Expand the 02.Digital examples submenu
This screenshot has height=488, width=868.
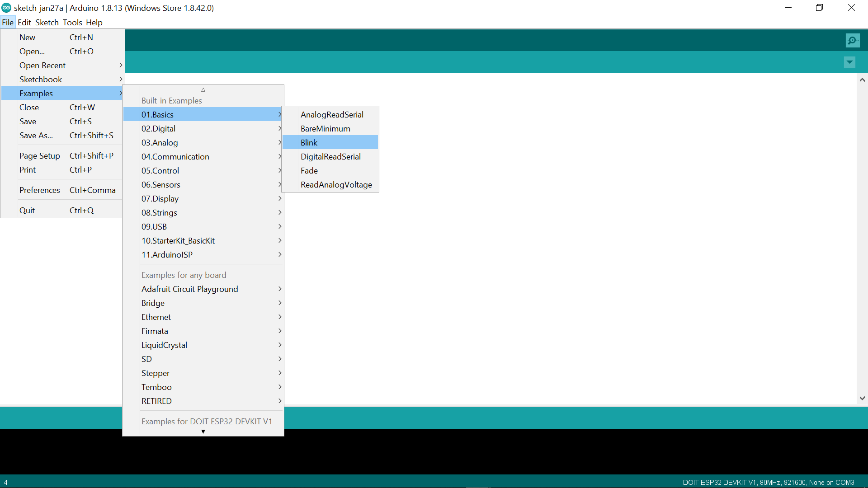[x=158, y=128]
